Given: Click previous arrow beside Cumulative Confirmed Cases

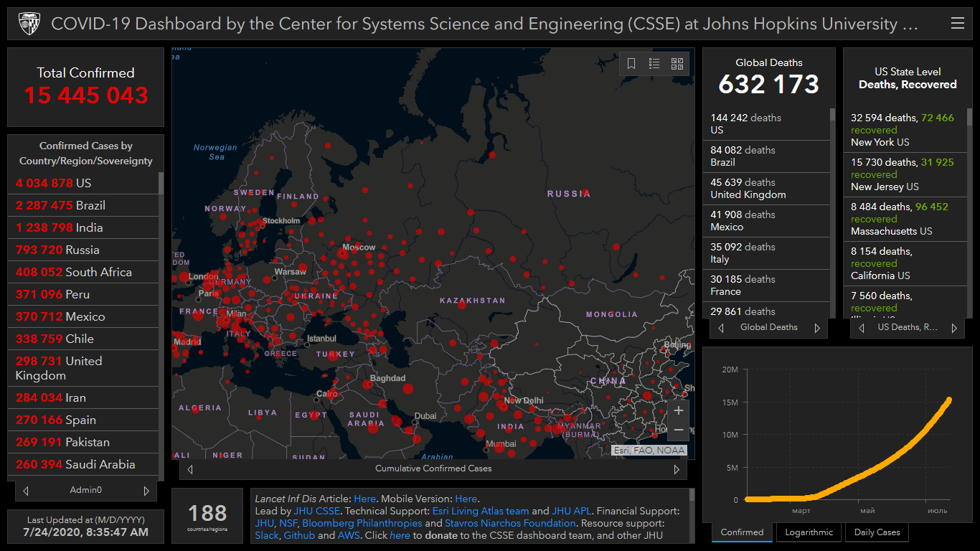Looking at the screenshot, I should coord(190,469).
